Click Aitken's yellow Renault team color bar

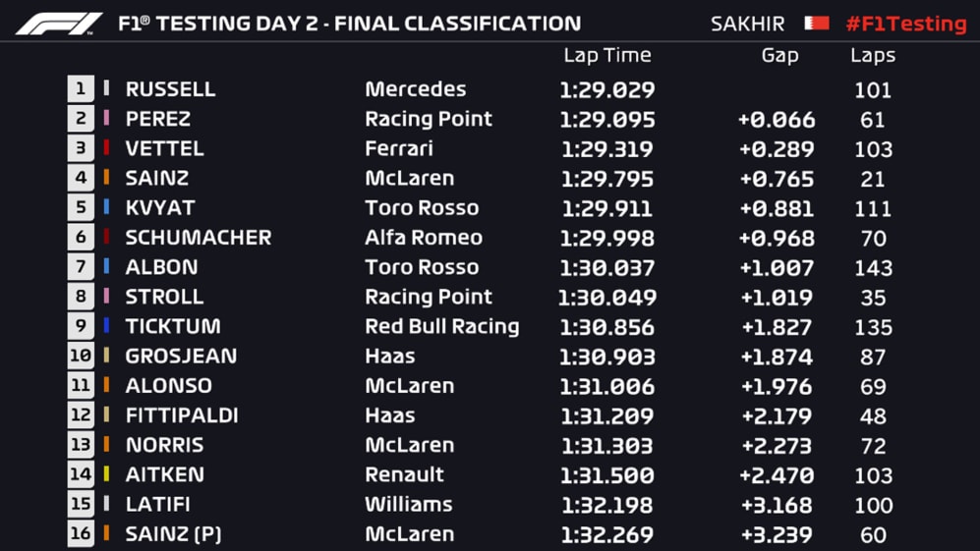(106, 475)
